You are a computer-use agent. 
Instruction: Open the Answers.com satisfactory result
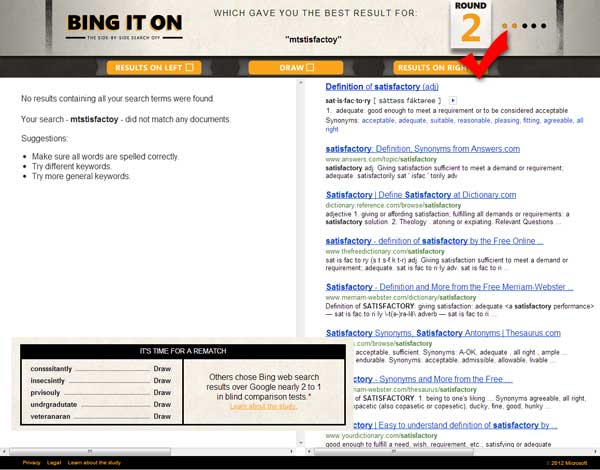pos(422,149)
